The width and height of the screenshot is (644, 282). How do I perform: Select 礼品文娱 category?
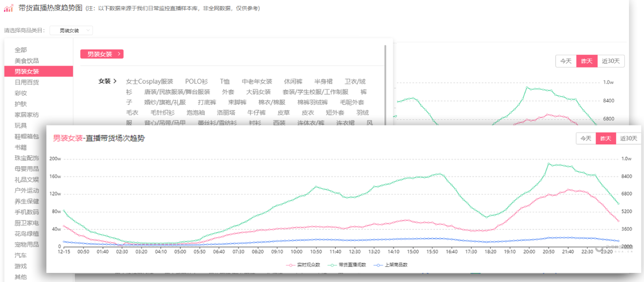(27, 180)
